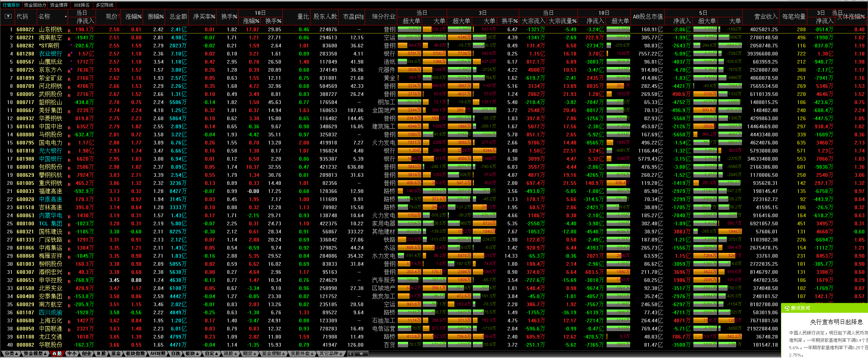Select stock code 601288
This screenshot has height=358, width=868.
[25, 54]
